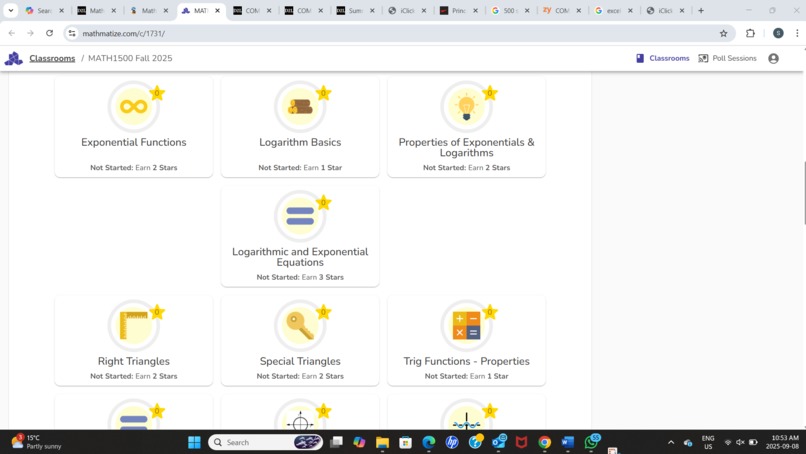Go back to the previous page
This screenshot has width=806, height=454.
click(x=12, y=33)
